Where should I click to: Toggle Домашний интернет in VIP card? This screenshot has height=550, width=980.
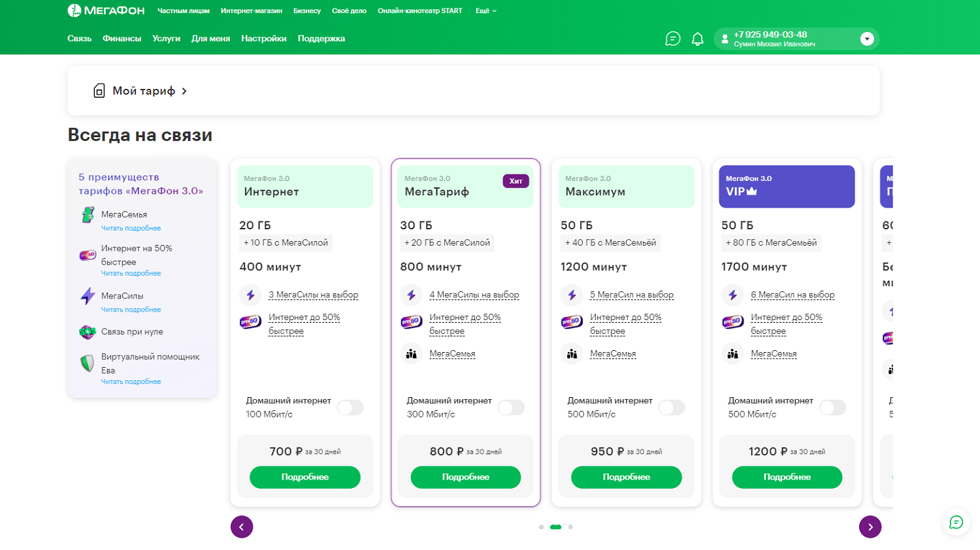click(832, 408)
